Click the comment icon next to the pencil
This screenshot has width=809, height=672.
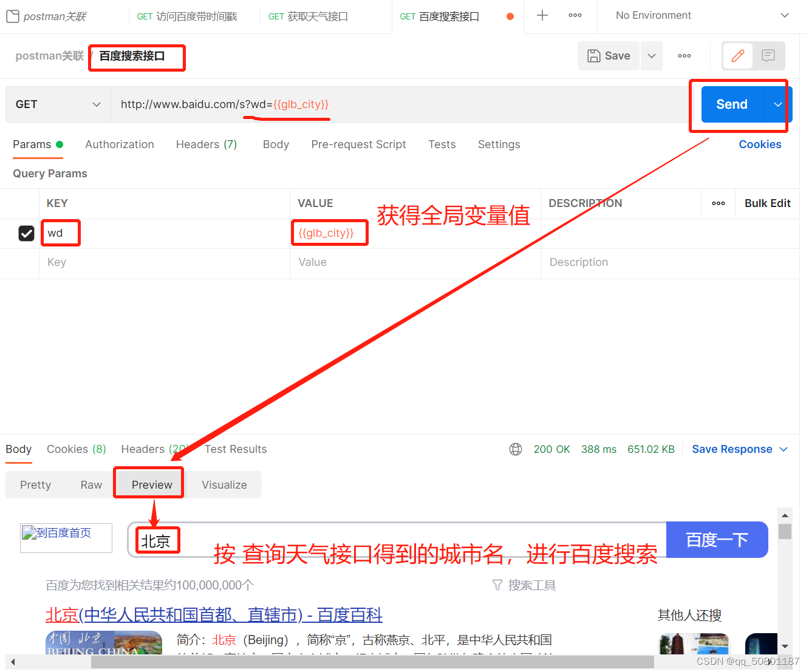tap(768, 55)
